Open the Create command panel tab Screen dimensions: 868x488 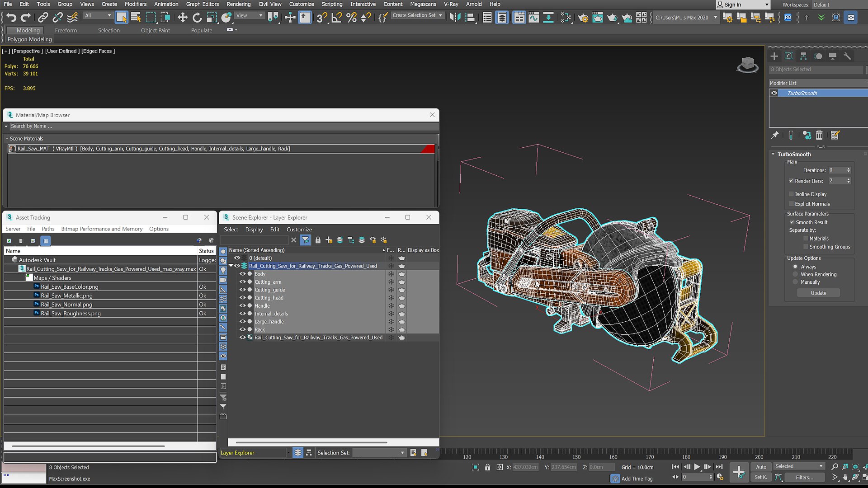pos(774,56)
